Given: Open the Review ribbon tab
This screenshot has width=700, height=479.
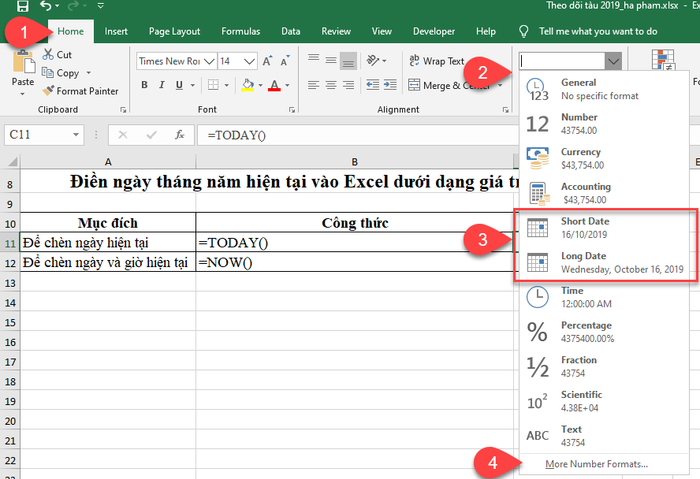Looking at the screenshot, I should click(336, 31).
